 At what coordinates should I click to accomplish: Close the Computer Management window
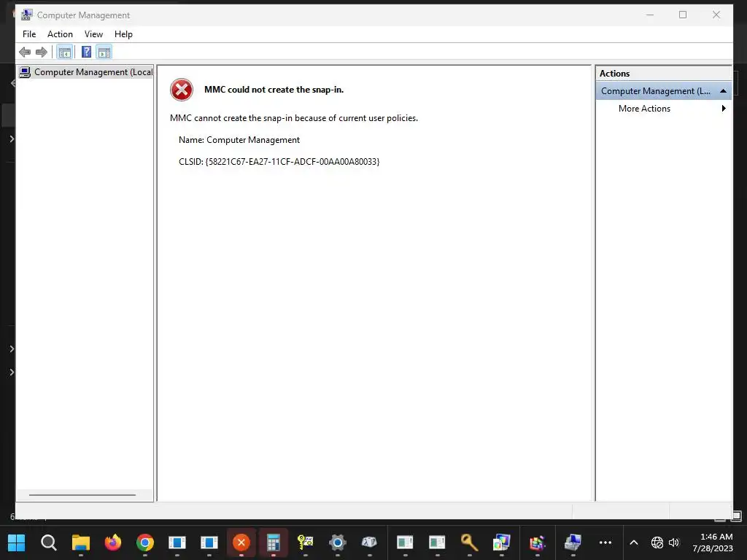point(716,15)
